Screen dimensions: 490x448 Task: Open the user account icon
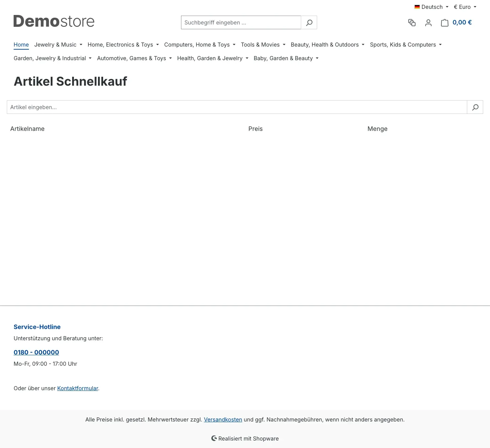click(x=428, y=22)
